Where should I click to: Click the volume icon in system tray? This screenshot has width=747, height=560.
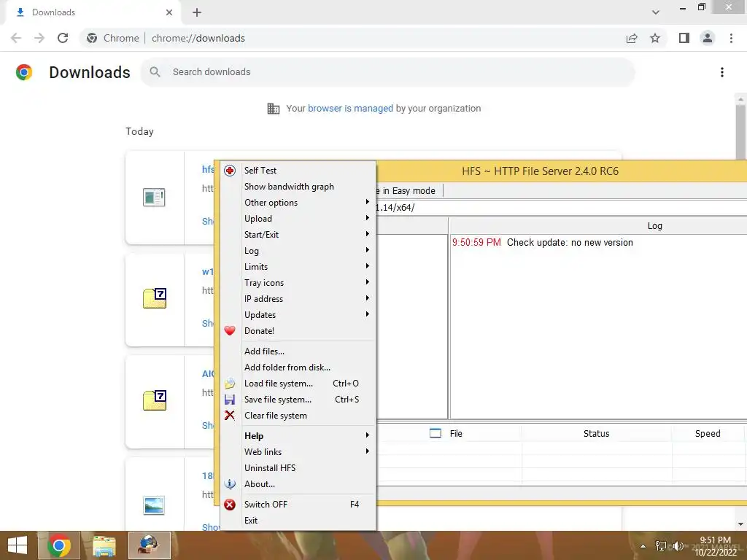tap(678, 546)
